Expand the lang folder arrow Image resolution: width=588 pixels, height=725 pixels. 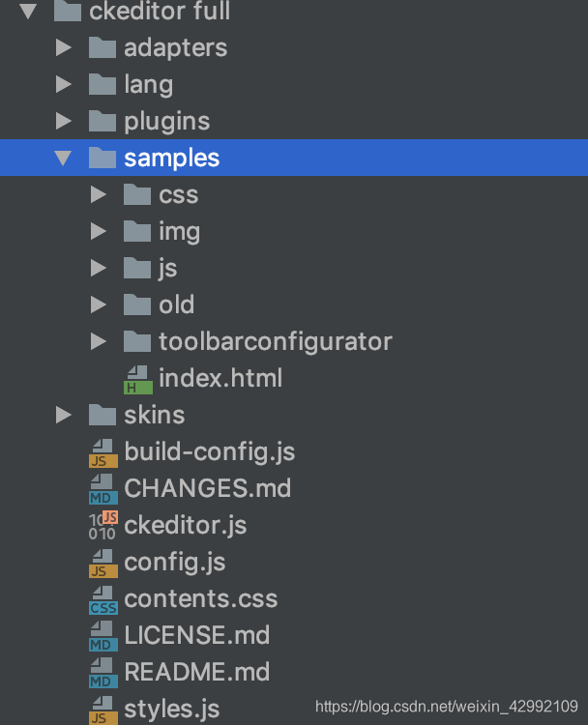tap(64, 84)
